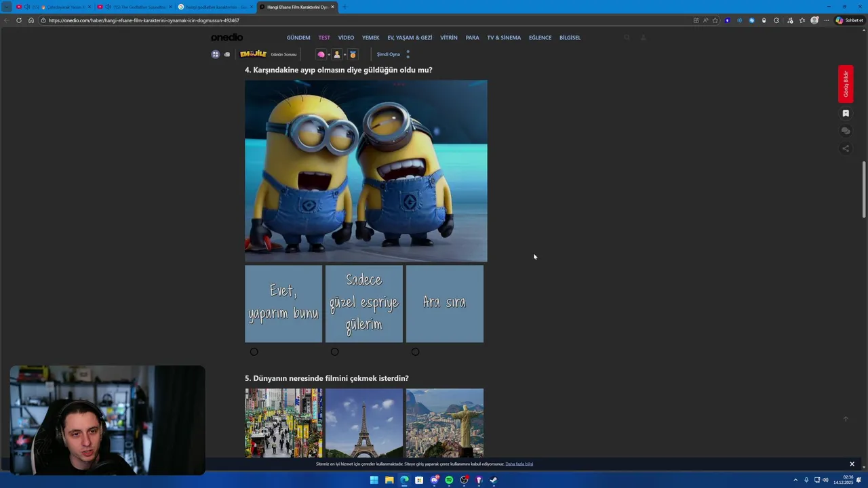The height and width of the screenshot is (488, 868).
Task: Click the red Görüş Bildir feedback button
Action: 846,84
